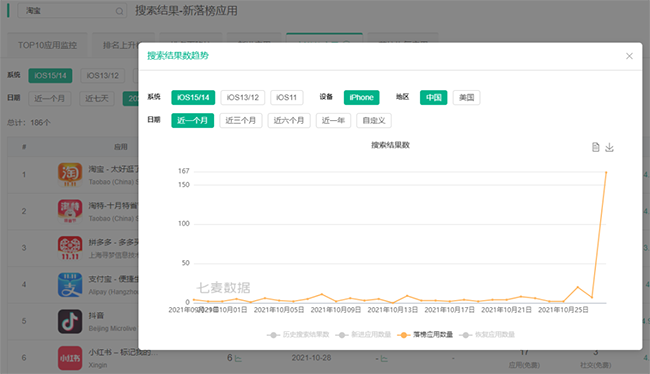Choose 近三个月 date range
650x374 pixels.
240,121
